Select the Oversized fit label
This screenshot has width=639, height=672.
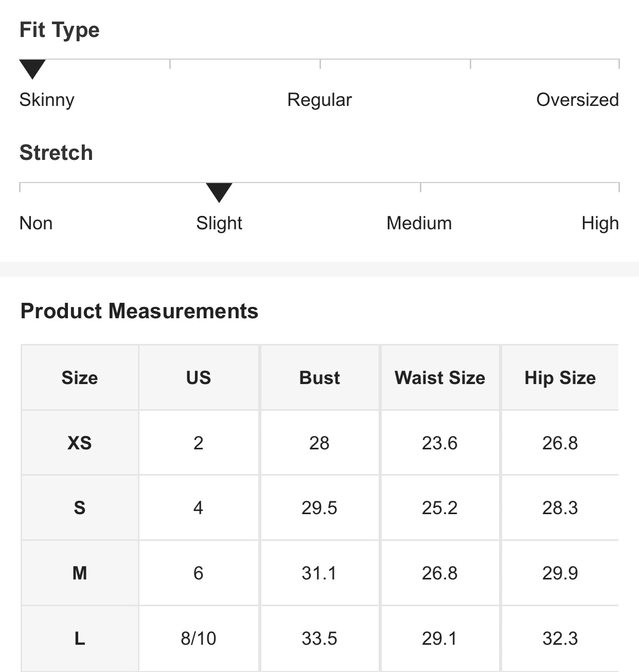coord(577,100)
